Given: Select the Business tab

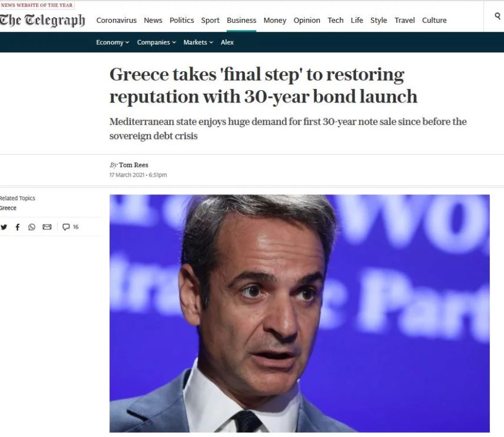Looking at the screenshot, I should pos(241,20).
